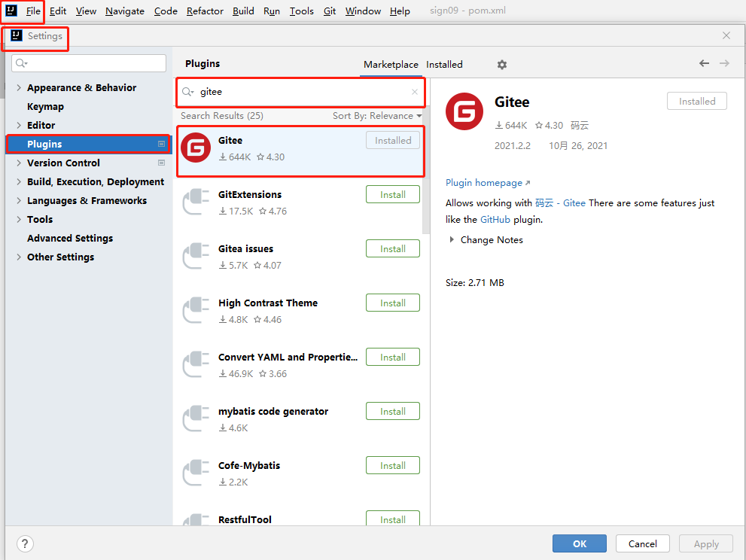Image resolution: width=746 pixels, height=560 pixels.
Task: Open the plugins gear settings icon
Action: click(x=502, y=64)
